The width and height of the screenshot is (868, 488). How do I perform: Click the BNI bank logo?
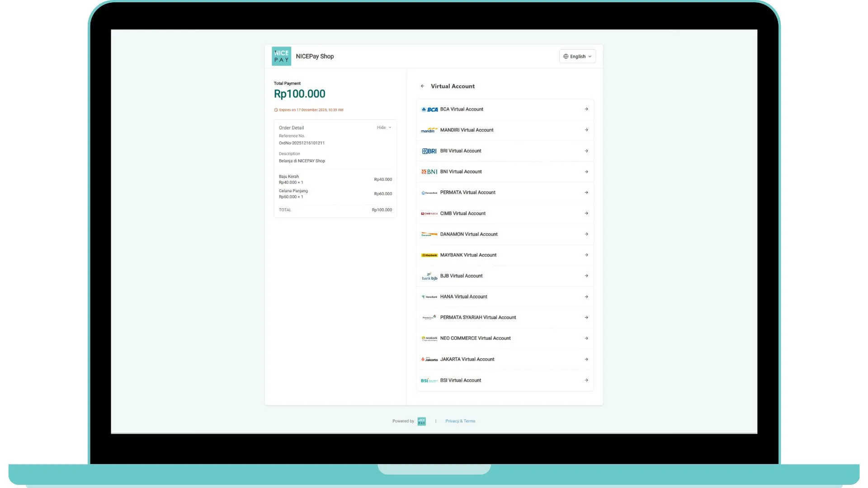click(x=429, y=172)
